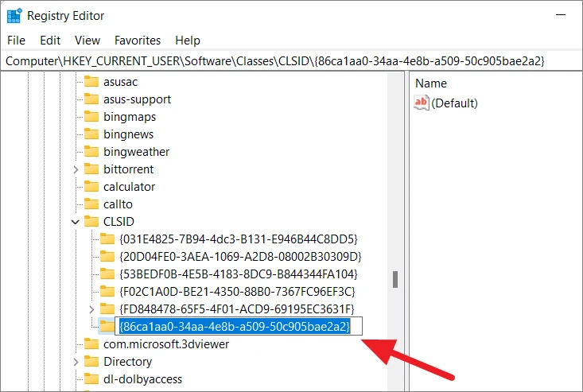Collapse the CLSID key
The image size is (583, 392).
click(x=76, y=222)
